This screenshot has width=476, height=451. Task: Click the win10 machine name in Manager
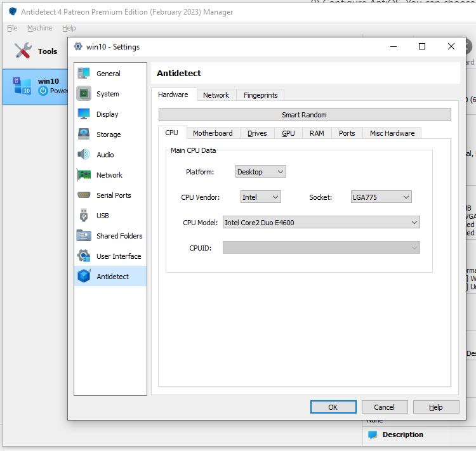coord(48,81)
